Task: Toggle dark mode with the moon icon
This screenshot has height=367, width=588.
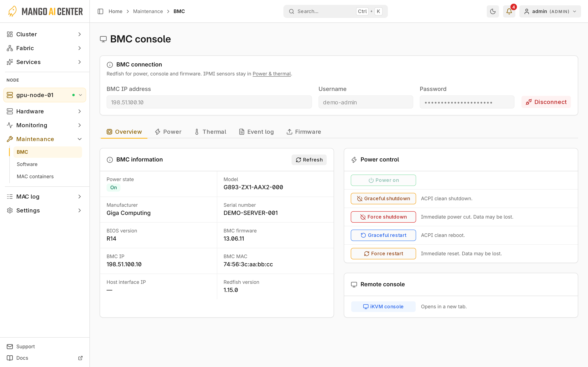Action: pyautogui.click(x=492, y=11)
